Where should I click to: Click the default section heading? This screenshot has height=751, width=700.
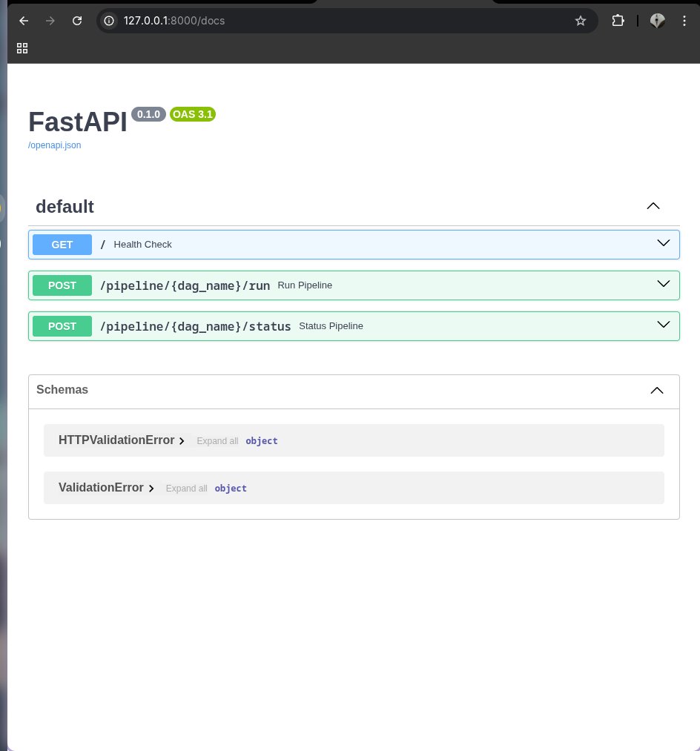click(x=65, y=207)
